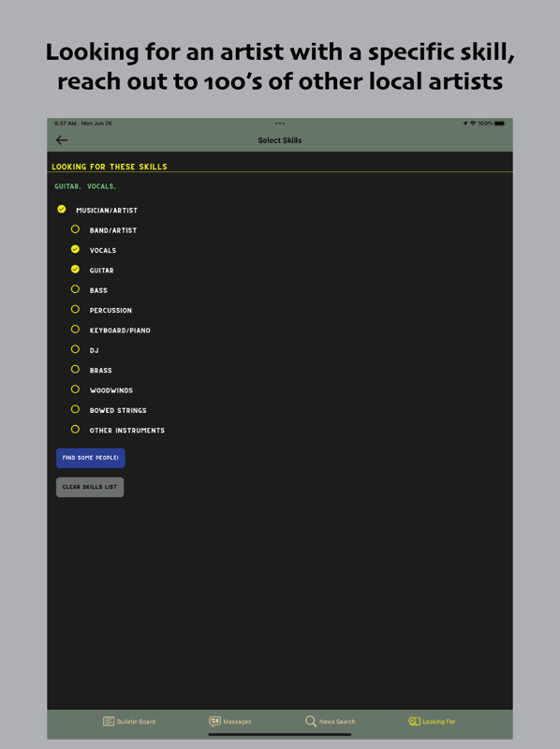
Task: Switch to the Messages tab
Action: [x=229, y=721]
